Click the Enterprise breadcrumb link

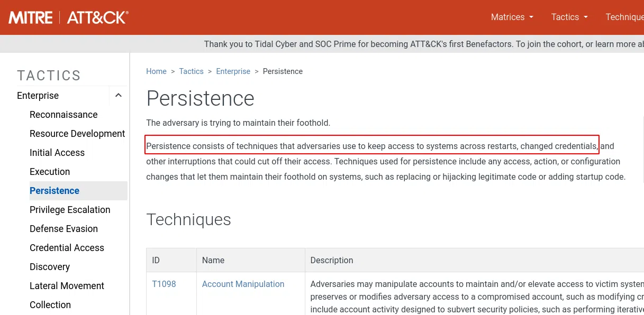pyautogui.click(x=233, y=71)
